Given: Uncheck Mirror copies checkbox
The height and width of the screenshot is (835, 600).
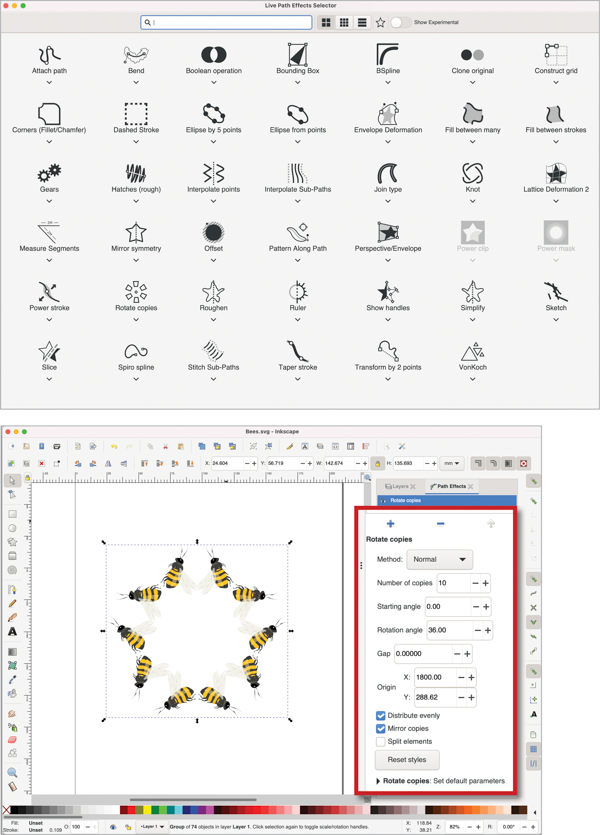Looking at the screenshot, I should [381, 728].
